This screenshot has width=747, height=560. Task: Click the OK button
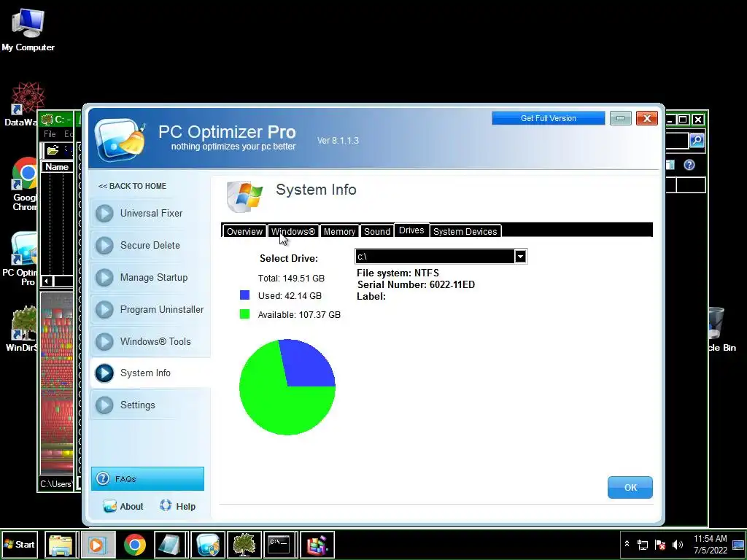(x=630, y=488)
